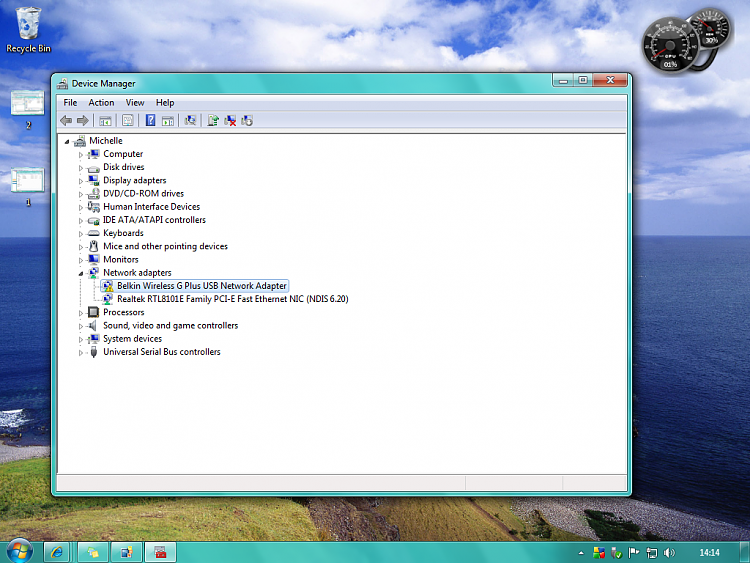750x563 pixels.
Task: Select Realtek RTL8101E Family PCI-E Fast Ethernet NIC
Action: (x=232, y=299)
